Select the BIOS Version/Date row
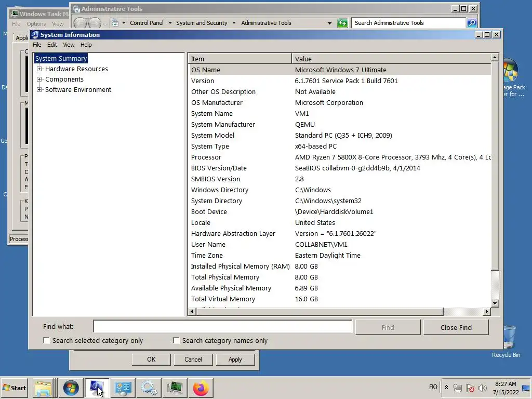Viewport: 532px width, 399px height. 340,168
